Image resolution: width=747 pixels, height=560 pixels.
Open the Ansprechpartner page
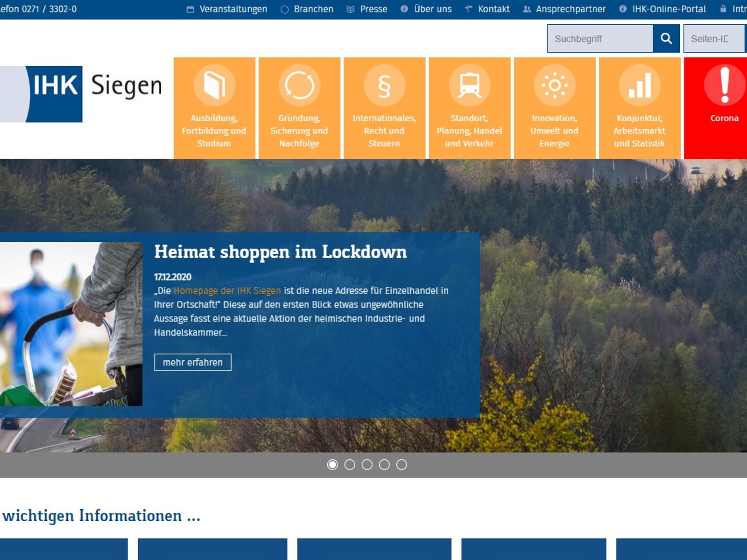571,9
